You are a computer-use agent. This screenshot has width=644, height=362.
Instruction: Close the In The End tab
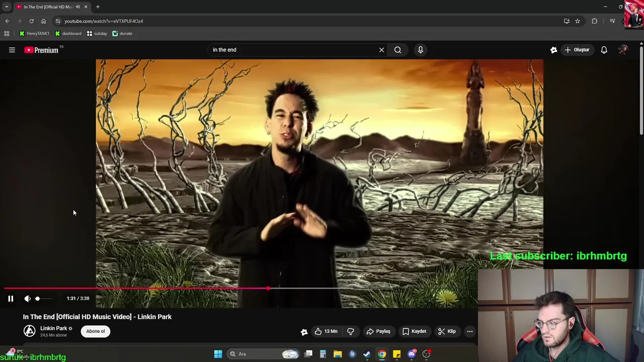pos(86,7)
